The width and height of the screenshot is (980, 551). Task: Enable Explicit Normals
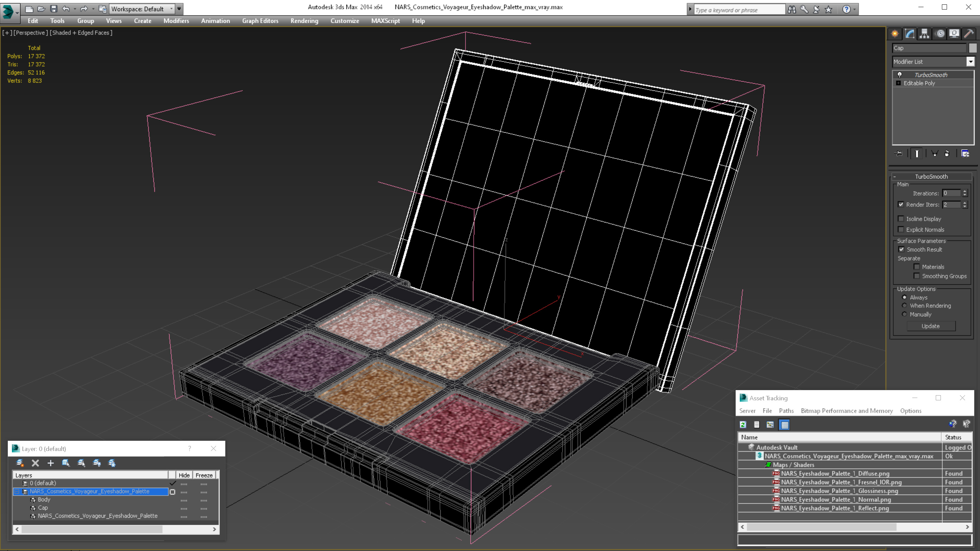click(901, 229)
